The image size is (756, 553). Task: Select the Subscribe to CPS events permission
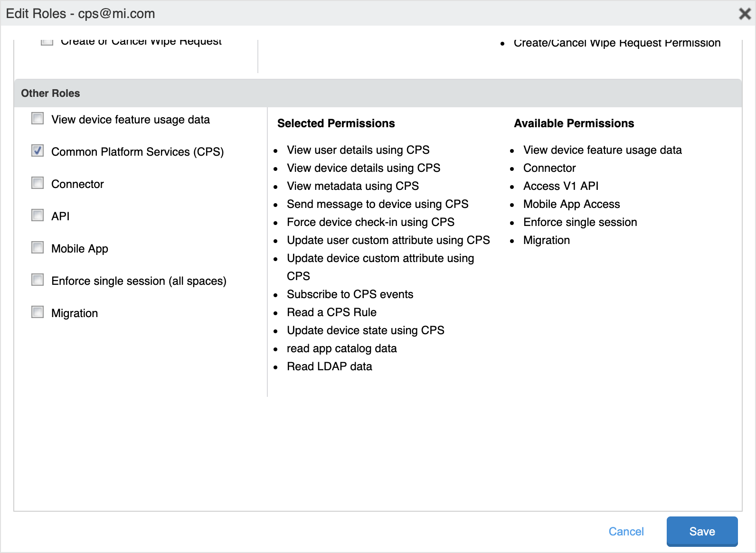click(x=350, y=294)
